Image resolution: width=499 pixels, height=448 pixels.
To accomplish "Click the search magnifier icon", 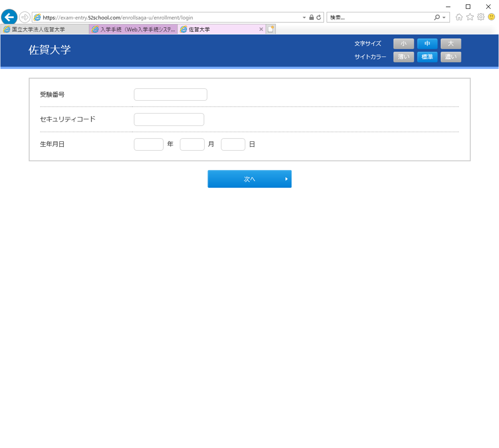I will pos(437,18).
